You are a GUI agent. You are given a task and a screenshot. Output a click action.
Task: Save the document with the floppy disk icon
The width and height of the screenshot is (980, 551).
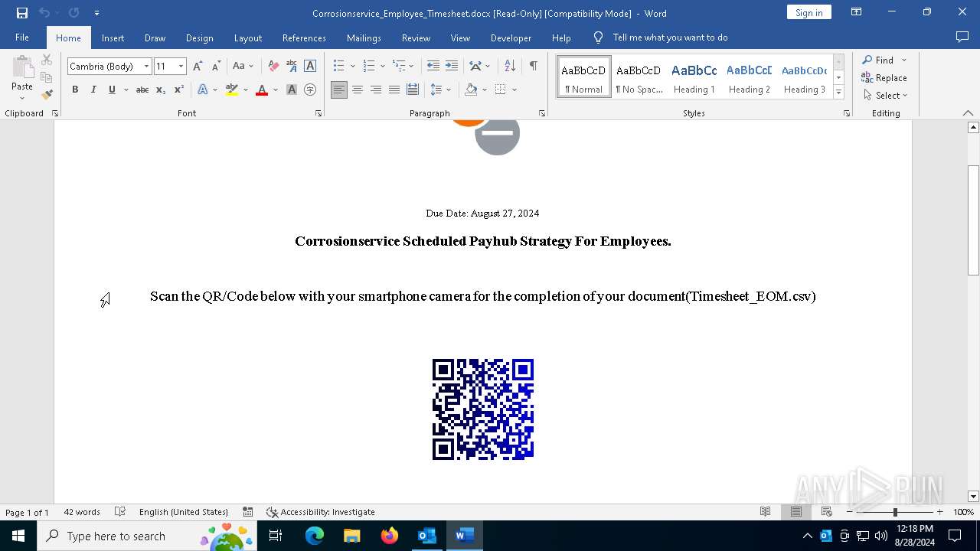coord(22,13)
